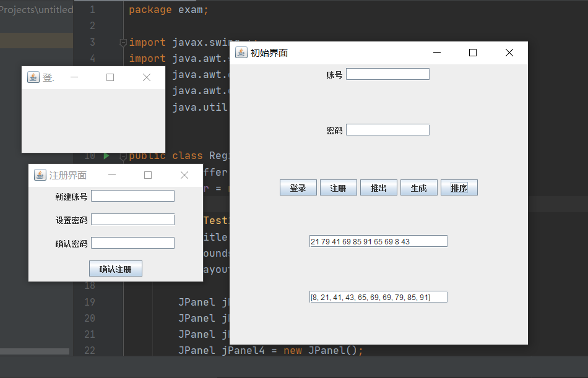Select the 新建账号 new account field
This screenshot has height=378, width=588.
tap(132, 195)
